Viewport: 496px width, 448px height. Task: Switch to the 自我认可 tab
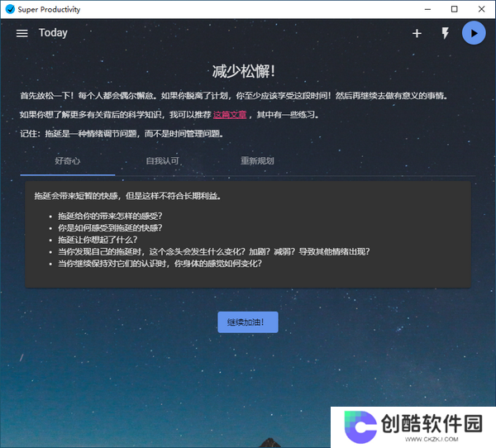[162, 160]
